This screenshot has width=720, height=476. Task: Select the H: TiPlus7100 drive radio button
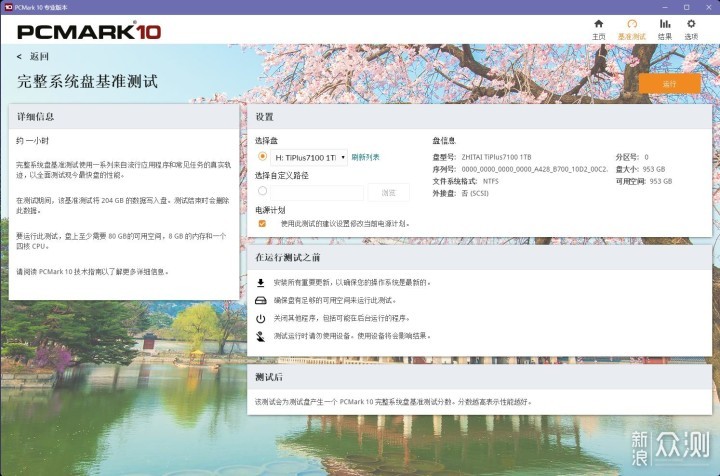coord(262,156)
